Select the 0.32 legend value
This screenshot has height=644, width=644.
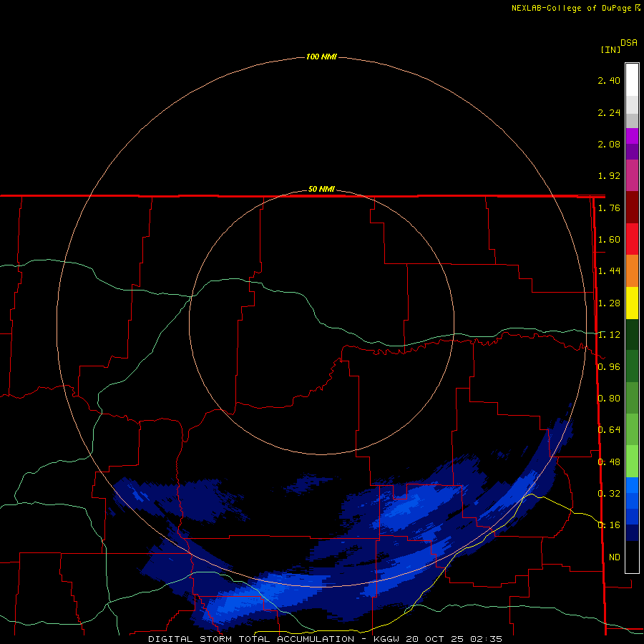tap(609, 493)
